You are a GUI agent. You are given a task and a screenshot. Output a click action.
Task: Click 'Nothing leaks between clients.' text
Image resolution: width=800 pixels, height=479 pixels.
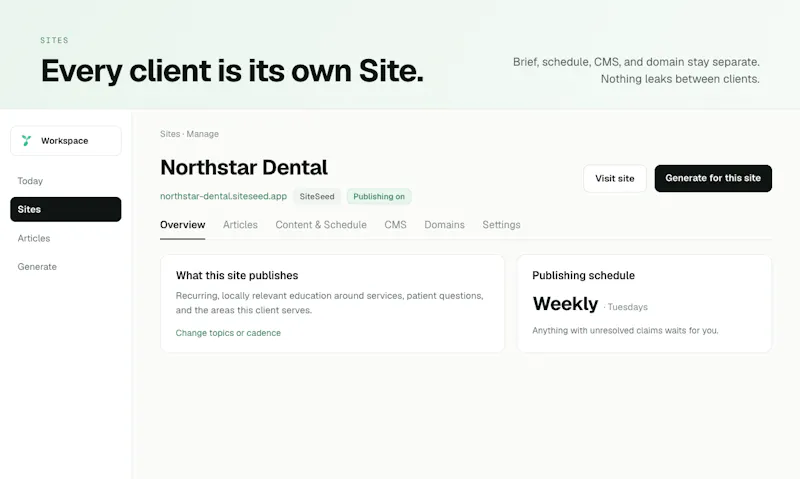click(x=680, y=79)
